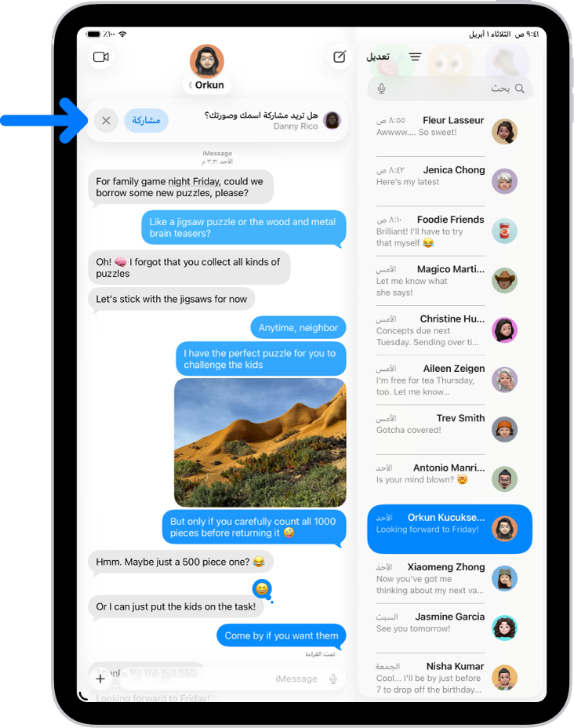574x728 pixels.
Task: Dismiss the share name and photo banner
Action: (x=106, y=121)
